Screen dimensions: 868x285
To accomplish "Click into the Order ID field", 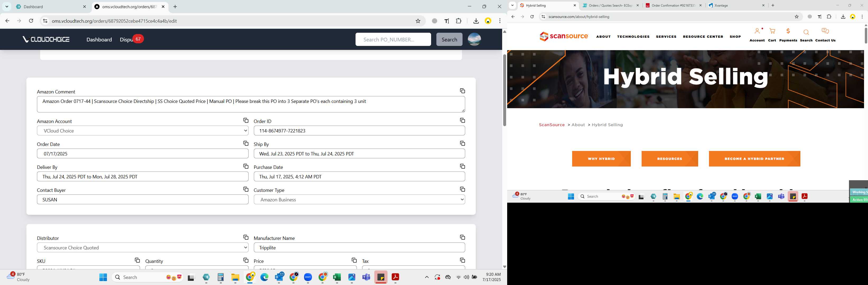I will point(359,131).
